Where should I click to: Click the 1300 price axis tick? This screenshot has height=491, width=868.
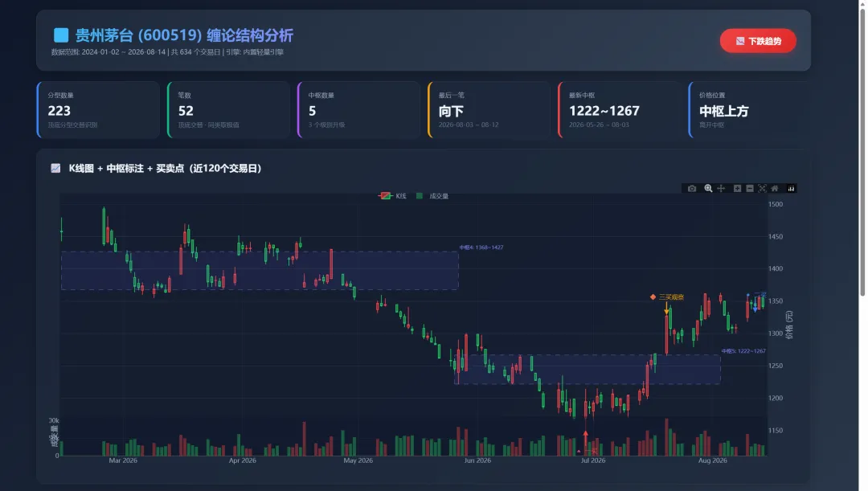tap(776, 333)
